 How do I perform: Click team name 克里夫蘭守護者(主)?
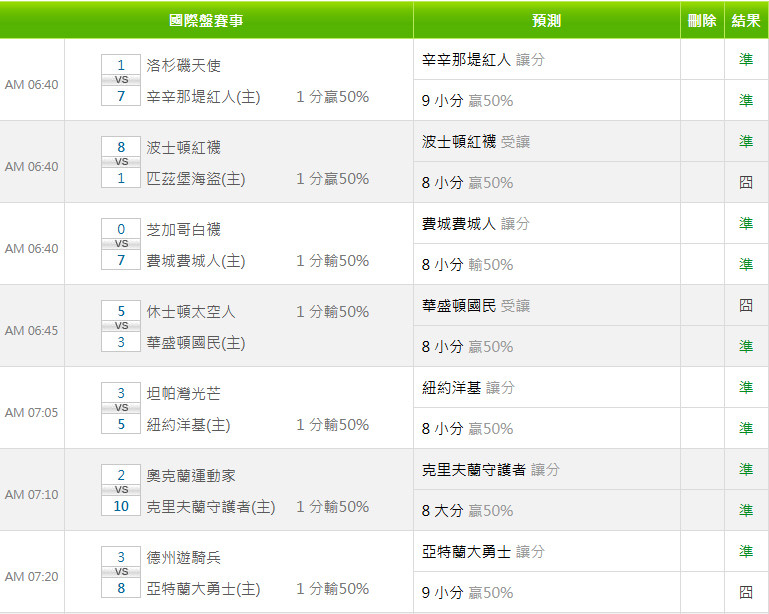pyautogui.click(x=211, y=506)
